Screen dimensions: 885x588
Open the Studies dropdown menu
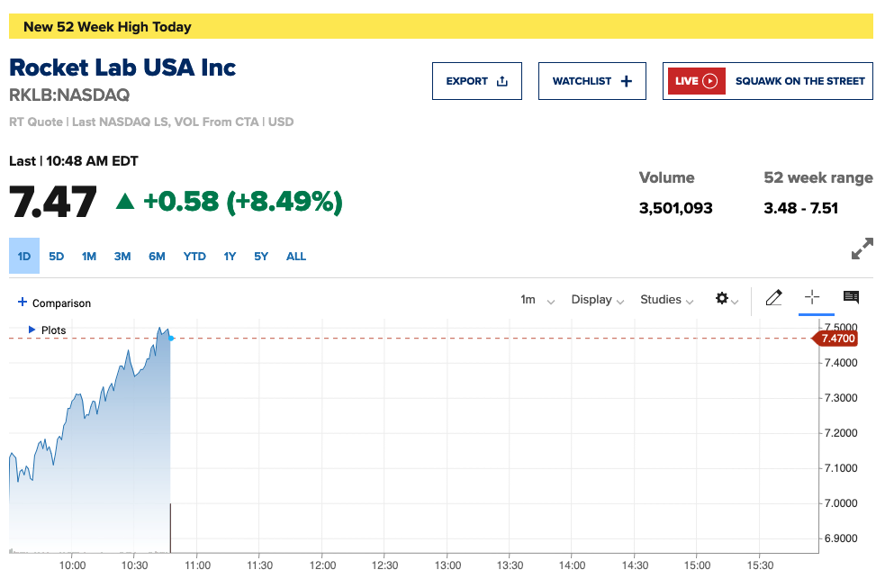(666, 300)
